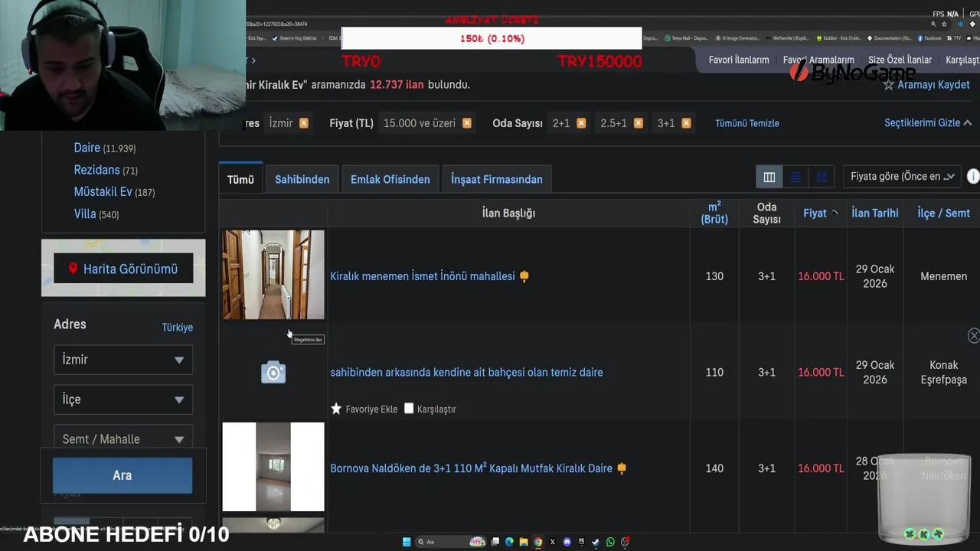
Task: Remove the 15.000 ve üzeri price filter
Action: [x=467, y=123]
